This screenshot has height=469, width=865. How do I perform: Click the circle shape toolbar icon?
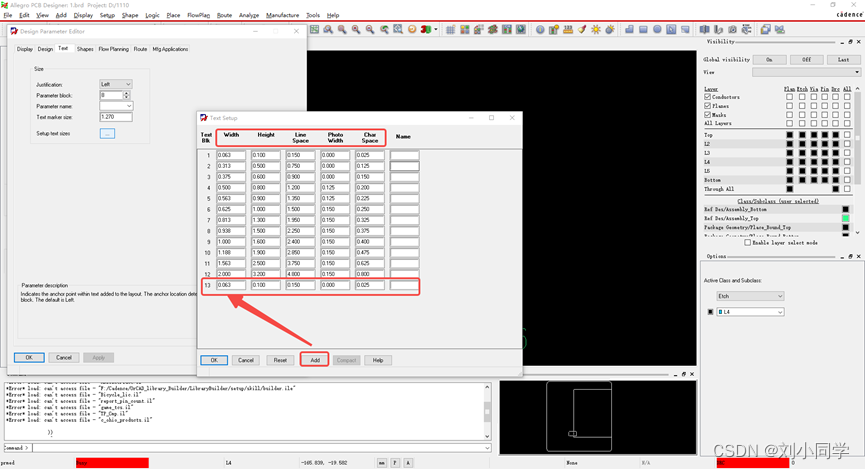click(658, 29)
